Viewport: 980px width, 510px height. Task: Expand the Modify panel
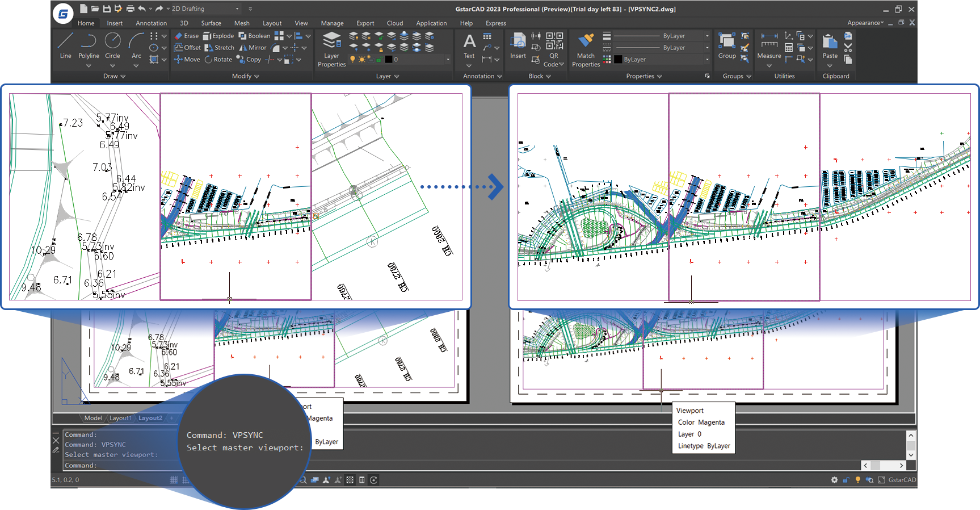(x=246, y=76)
